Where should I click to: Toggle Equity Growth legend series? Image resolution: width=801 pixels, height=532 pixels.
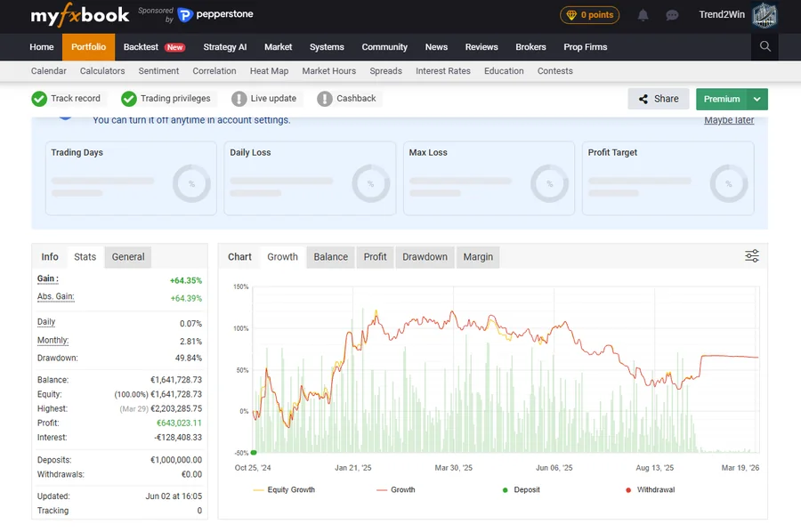click(x=284, y=489)
